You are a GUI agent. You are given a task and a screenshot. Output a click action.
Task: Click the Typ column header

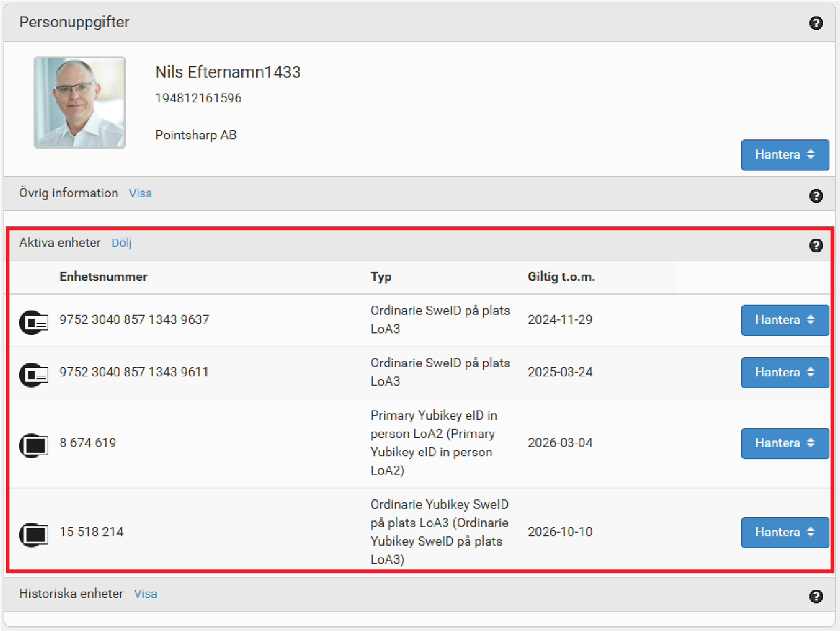381,277
